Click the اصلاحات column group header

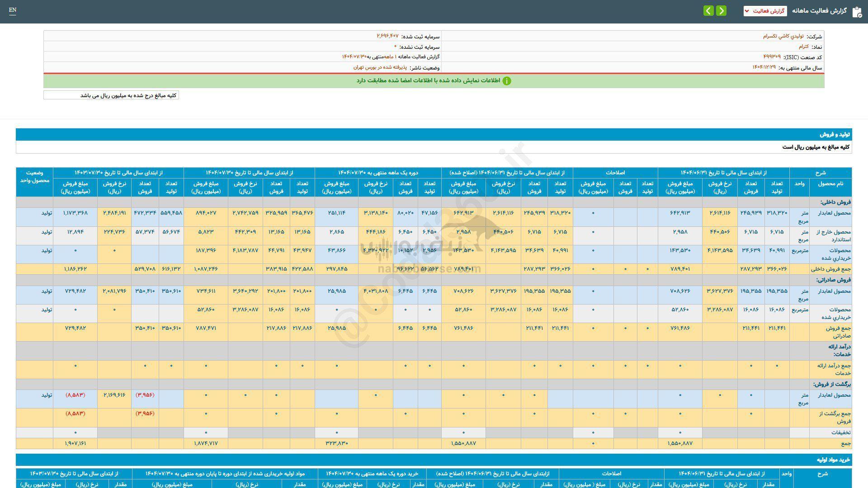(x=615, y=173)
